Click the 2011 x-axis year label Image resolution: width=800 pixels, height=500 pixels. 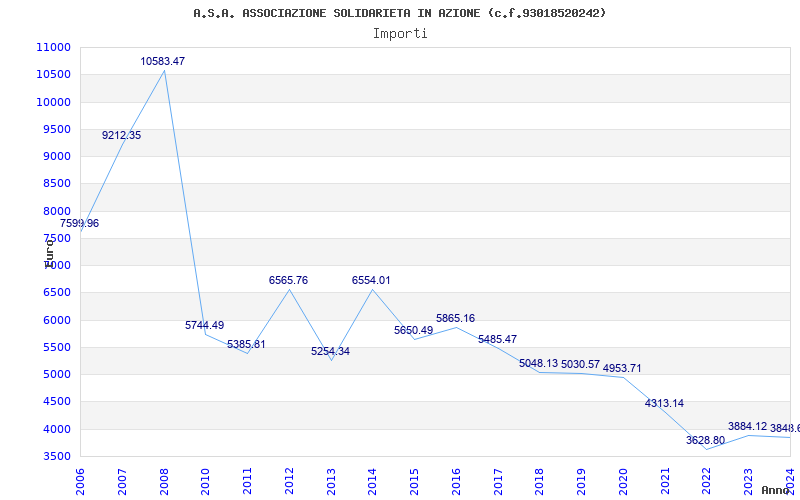(247, 482)
